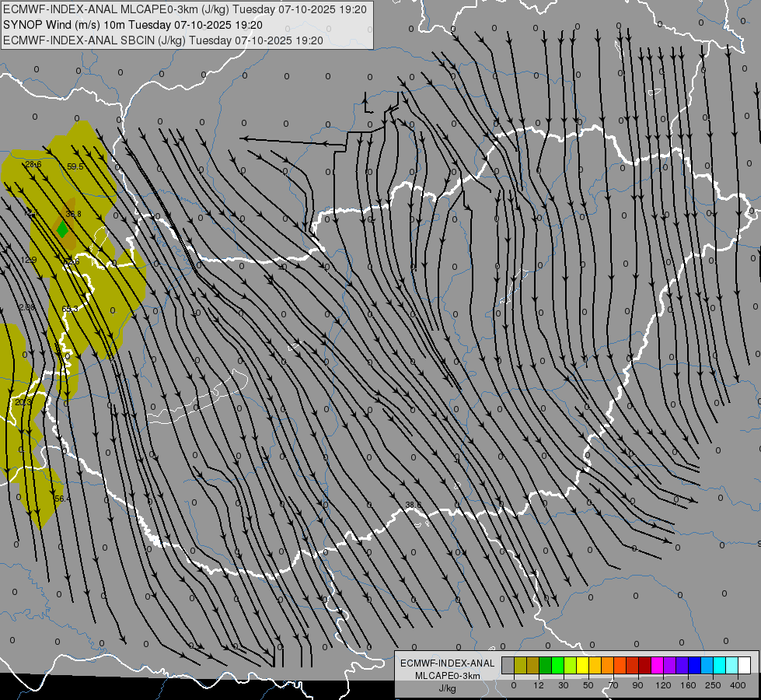Select the white legend swatch

(x=745, y=665)
